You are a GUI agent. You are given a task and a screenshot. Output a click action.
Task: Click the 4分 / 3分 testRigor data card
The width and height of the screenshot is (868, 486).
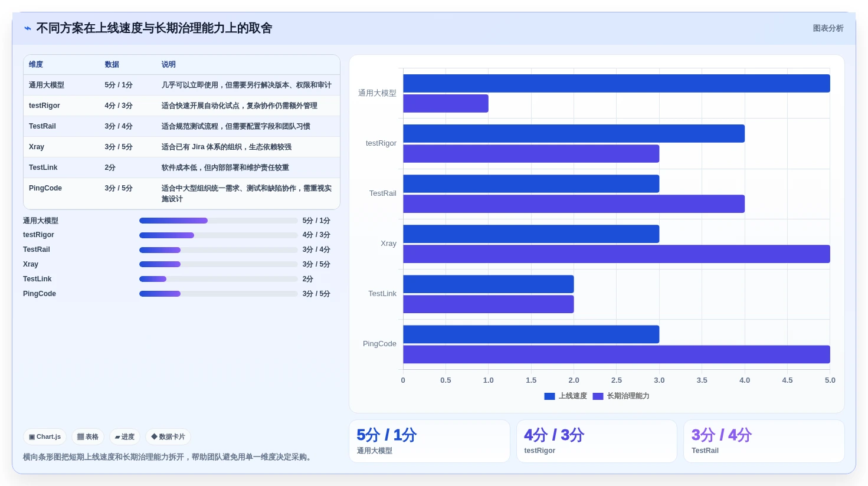[597, 441]
